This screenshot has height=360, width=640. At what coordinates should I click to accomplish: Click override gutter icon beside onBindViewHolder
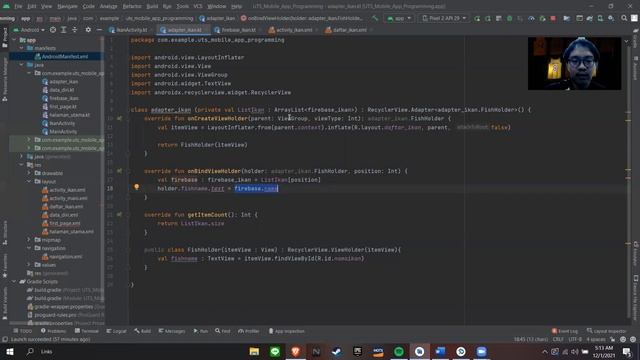[x=119, y=171]
